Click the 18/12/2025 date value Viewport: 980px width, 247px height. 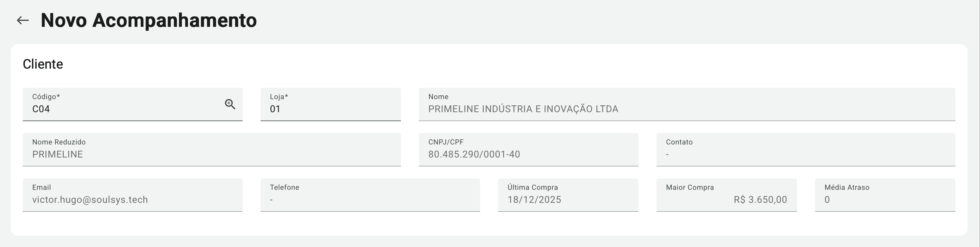(534, 200)
